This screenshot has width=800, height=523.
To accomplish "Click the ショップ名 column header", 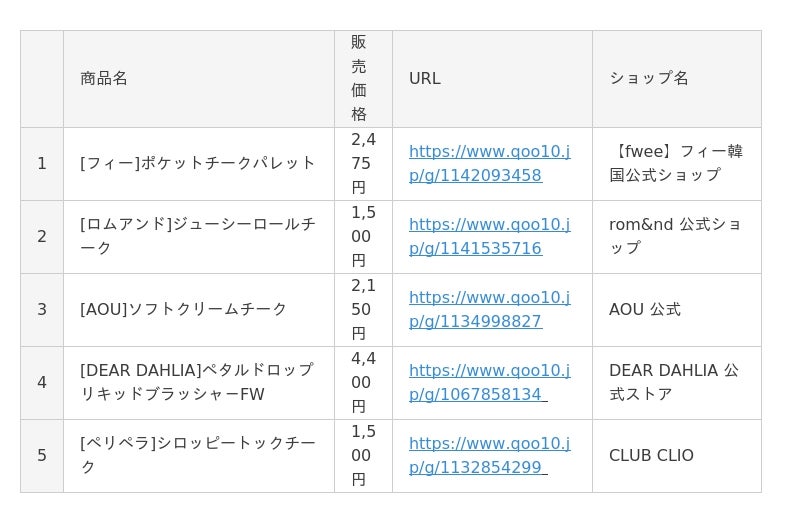I will coord(677,79).
